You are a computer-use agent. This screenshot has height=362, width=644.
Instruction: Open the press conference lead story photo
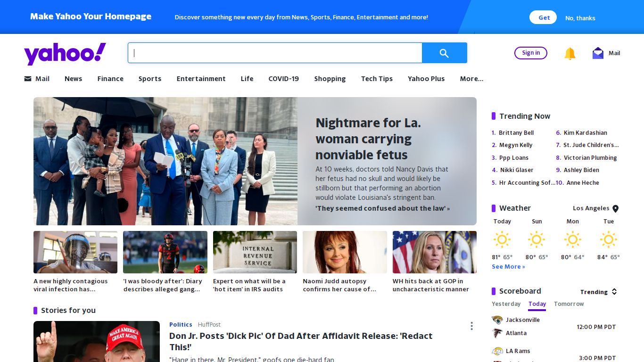pyautogui.click(x=165, y=161)
